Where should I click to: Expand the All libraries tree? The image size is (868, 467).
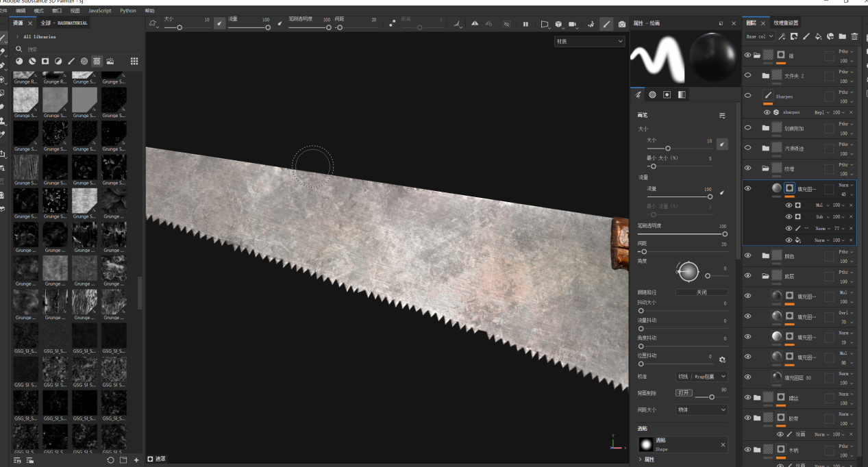pyautogui.click(x=18, y=36)
